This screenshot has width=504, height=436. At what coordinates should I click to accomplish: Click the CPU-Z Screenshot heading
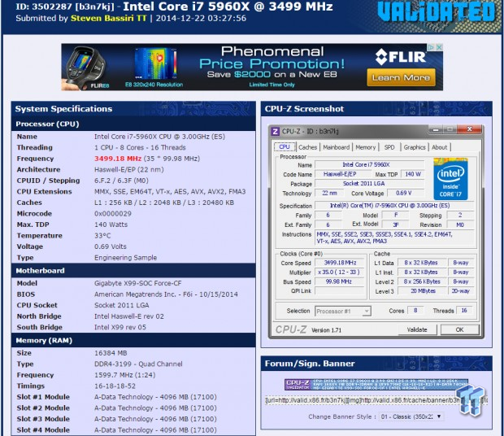(304, 109)
